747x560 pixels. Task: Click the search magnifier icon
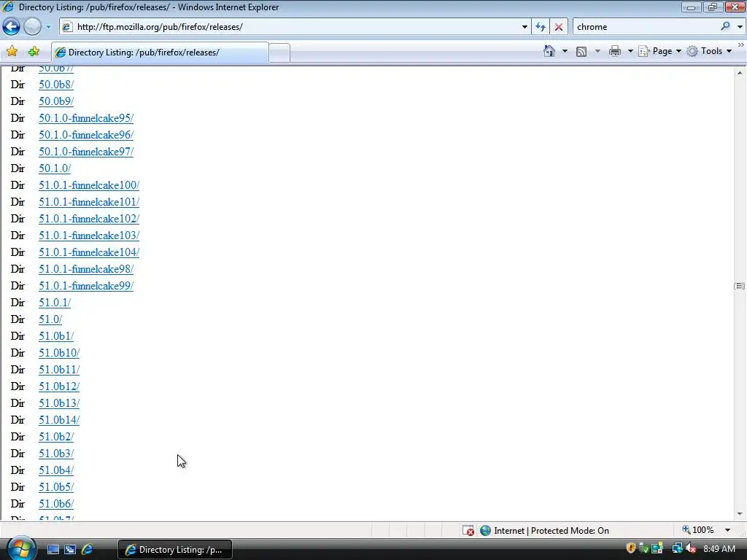[x=725, y=26]
